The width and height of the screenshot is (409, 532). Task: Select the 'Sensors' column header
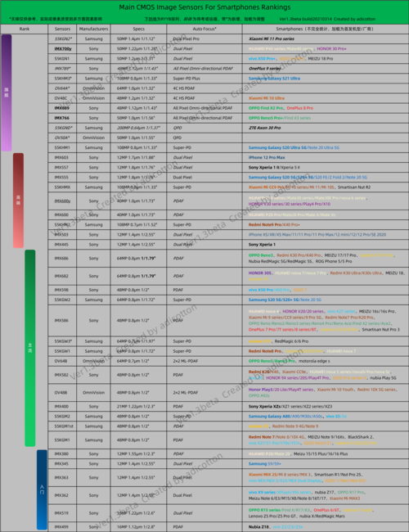pyautogui.click(x=62, y=29)
